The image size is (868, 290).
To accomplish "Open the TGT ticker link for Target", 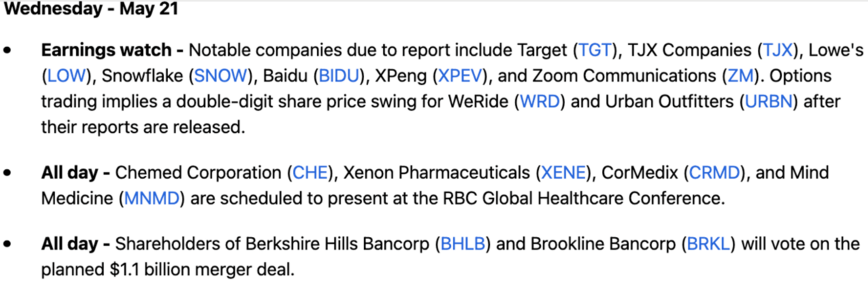I will (x=597, y=51).
